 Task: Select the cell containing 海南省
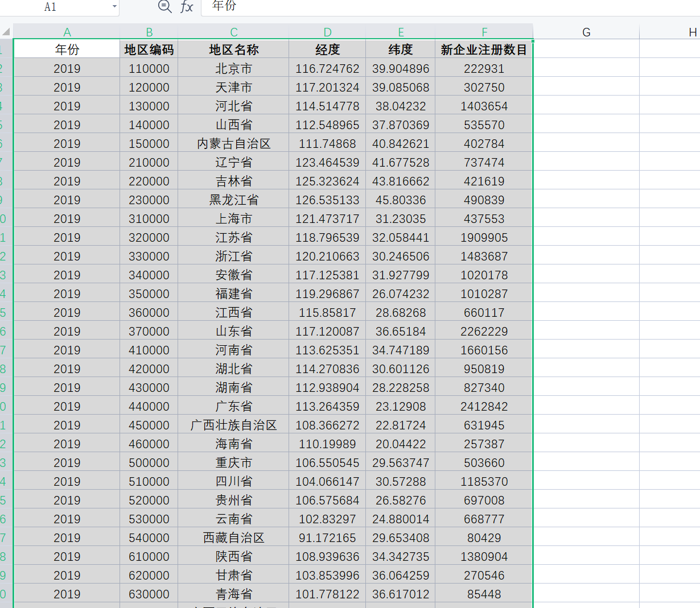[234, 444]
